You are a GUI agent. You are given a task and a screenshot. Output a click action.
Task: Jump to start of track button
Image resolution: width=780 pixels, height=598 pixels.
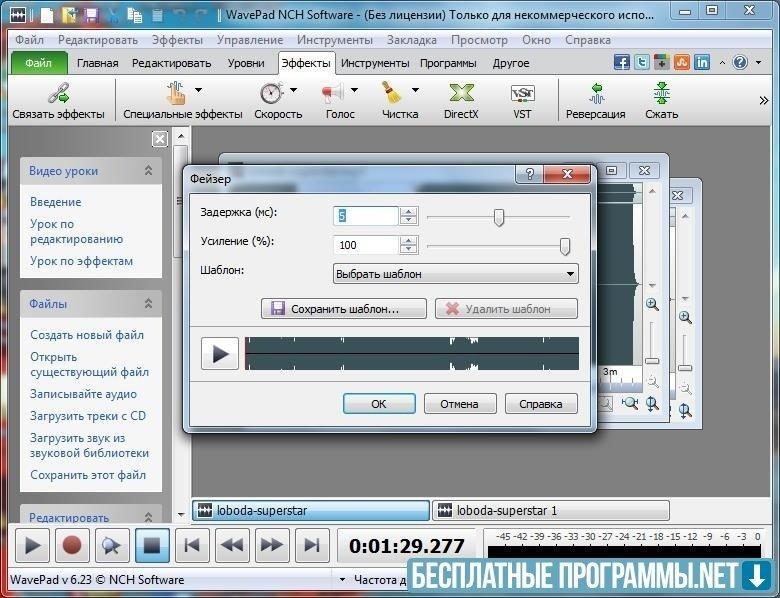pos(192,546)
